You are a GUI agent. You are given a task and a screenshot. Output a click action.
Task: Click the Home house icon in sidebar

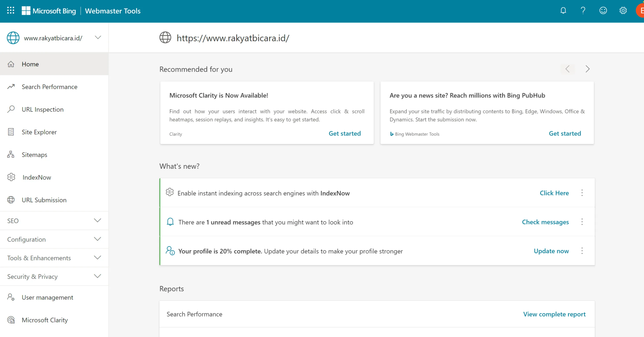[11, 64]
